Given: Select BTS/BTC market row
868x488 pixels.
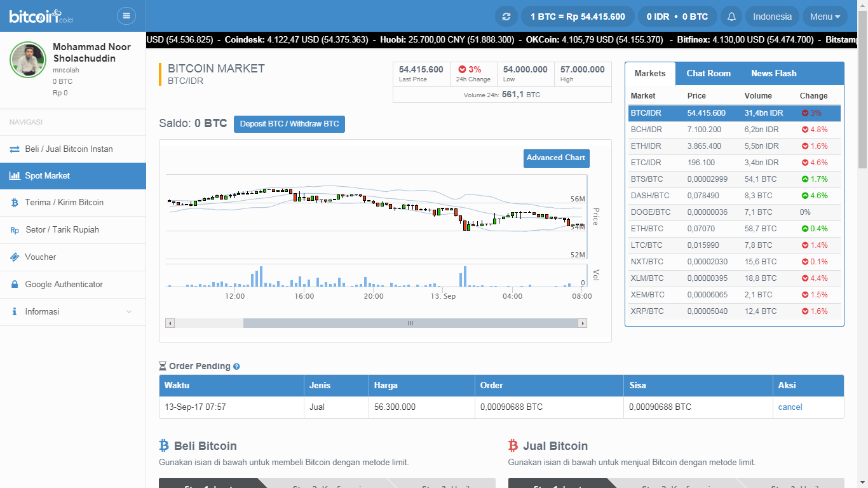Looking at the screenshot, I should click(x=735, y=179).
